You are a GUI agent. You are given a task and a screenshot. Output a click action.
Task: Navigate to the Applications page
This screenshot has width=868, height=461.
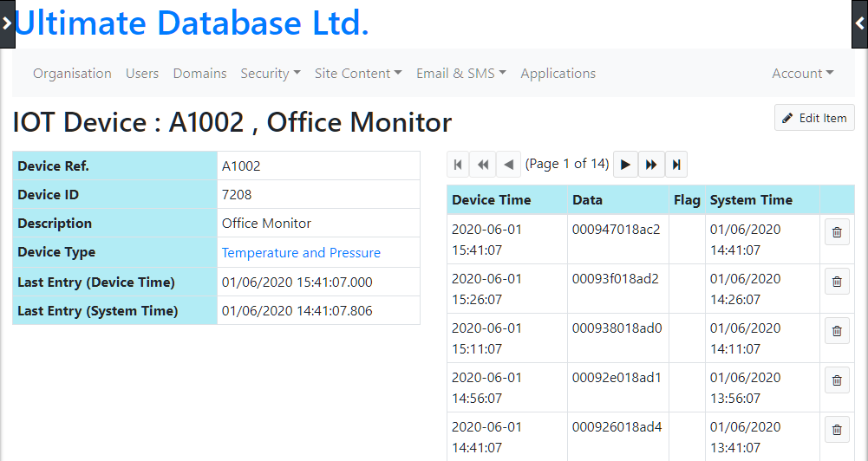pos(558,73)
